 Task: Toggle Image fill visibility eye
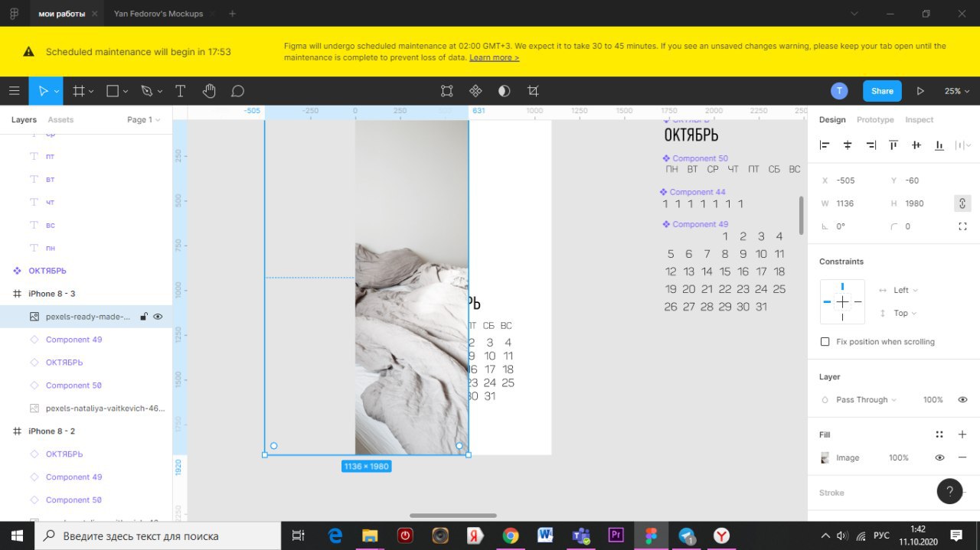[939, 457]
